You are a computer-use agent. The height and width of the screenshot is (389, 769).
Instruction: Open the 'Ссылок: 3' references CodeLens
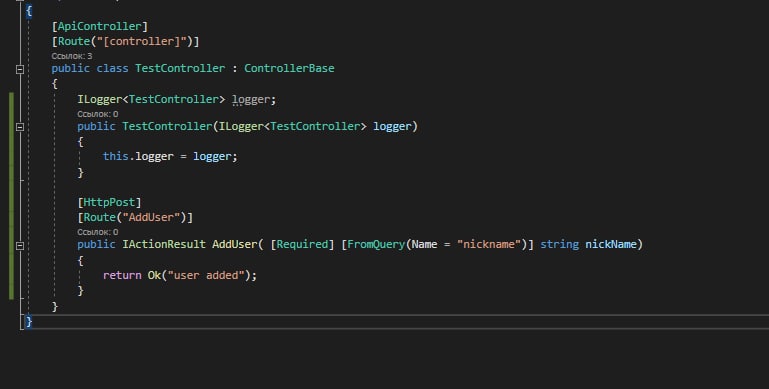click(72, 56)
